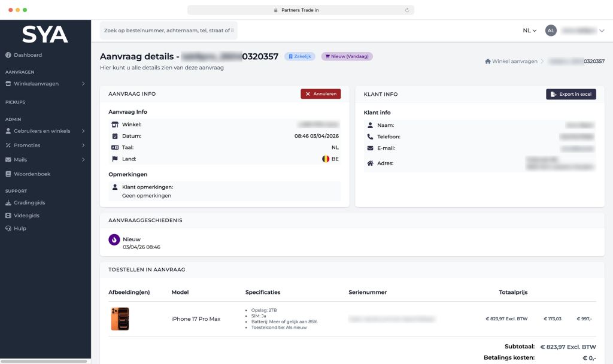The image size is (613, 364).
Task: Open the iPhone 17 Pro Max thumbnail
Action: [x=120, y=319]
